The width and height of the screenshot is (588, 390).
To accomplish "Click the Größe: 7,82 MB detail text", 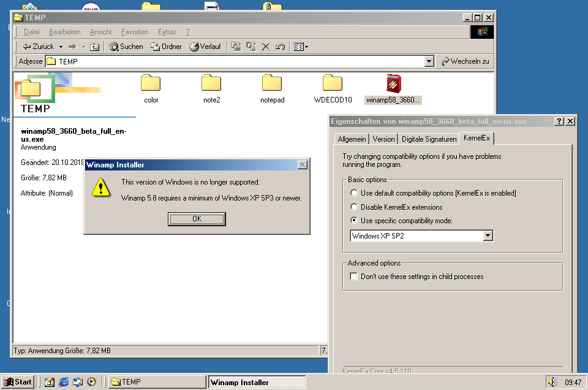I will 43,178.
